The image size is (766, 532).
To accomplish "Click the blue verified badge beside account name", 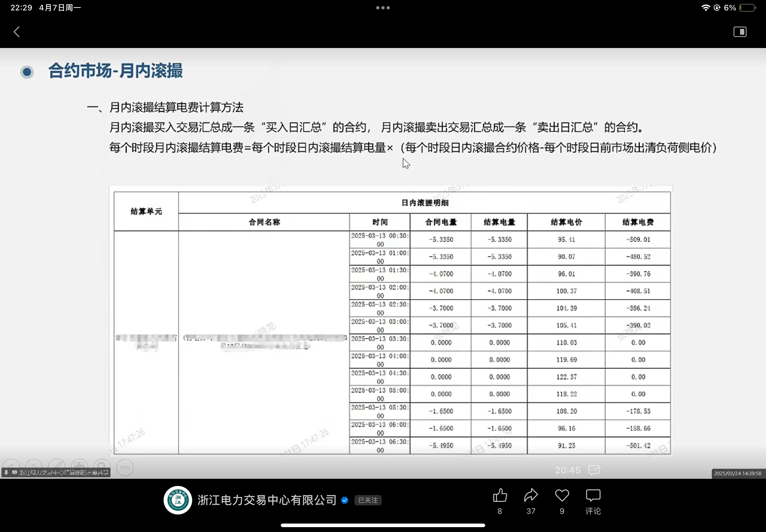I will [x=345, y=500].
